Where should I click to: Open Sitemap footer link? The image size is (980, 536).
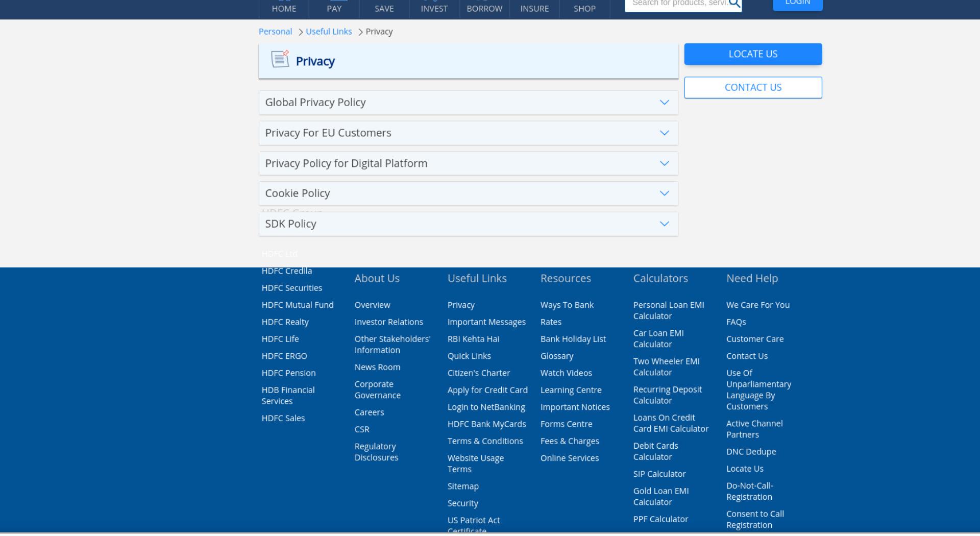click(463, 486)
